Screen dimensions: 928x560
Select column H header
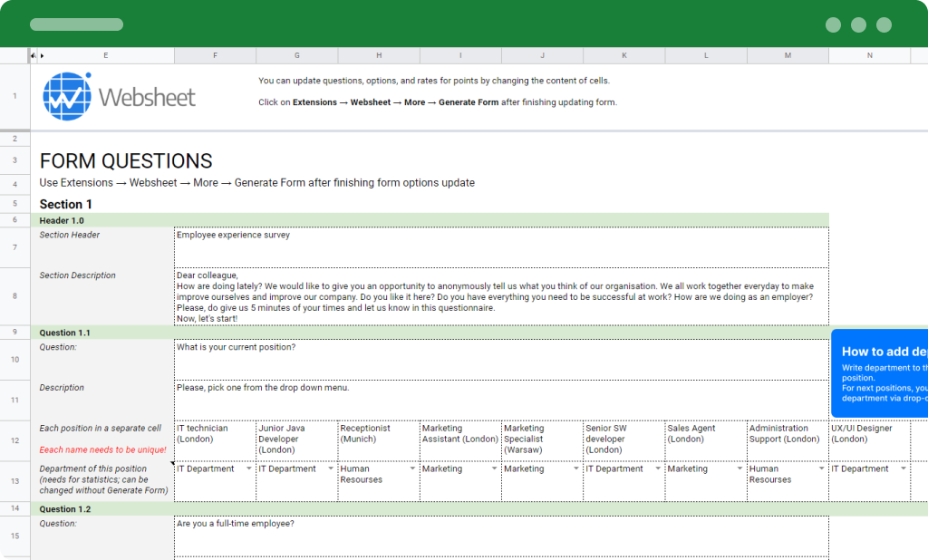(x=379, y=55)
